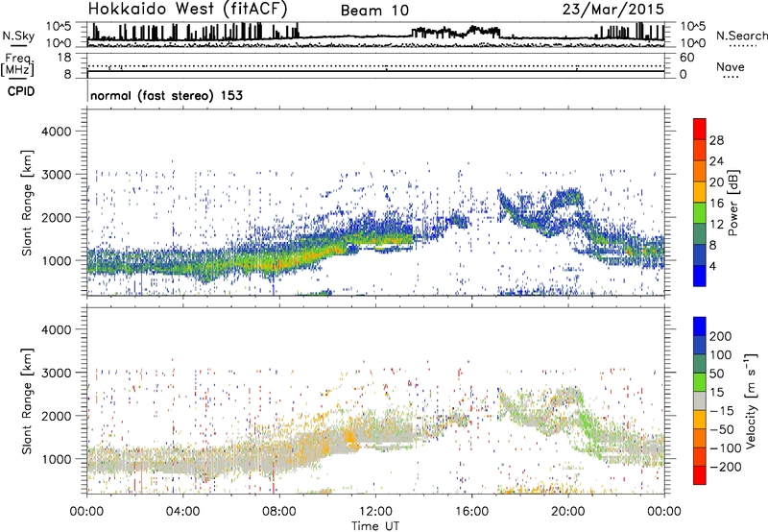This screenshot has height=532, width=768.
Task: Click the solid line sample under "N.Sky"
Action: point(18,45)
